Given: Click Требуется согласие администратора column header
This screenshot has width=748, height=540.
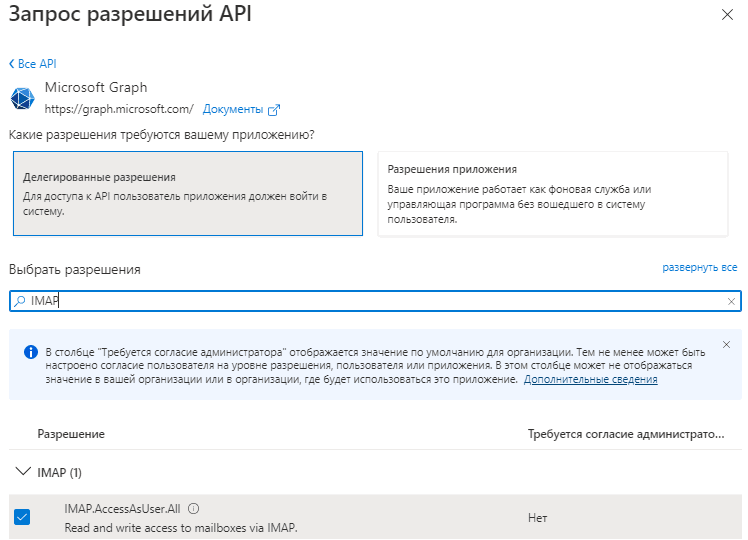Looking at the screenshot, I should (x=626, y=434).
